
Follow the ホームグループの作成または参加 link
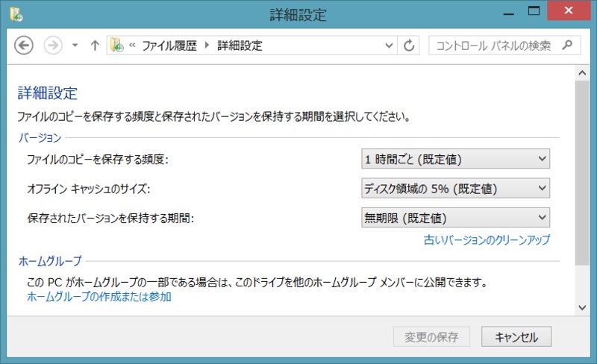tap(99, 297)
